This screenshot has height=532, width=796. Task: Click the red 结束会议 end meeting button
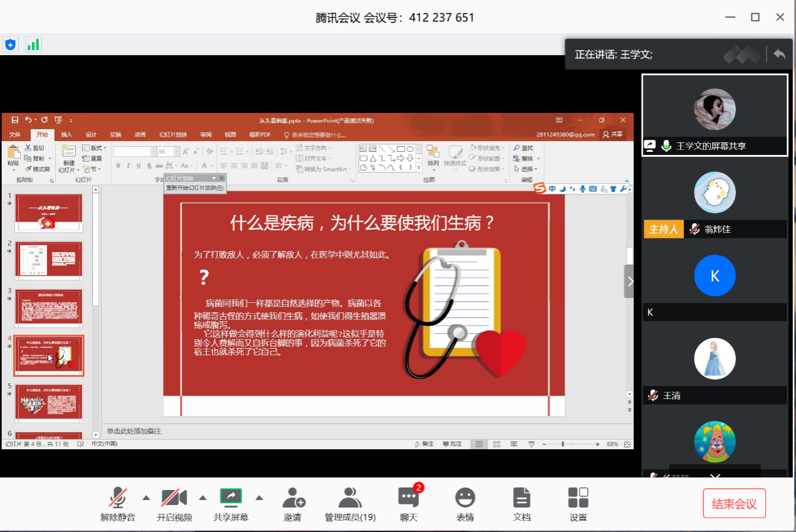pos(734,504)
